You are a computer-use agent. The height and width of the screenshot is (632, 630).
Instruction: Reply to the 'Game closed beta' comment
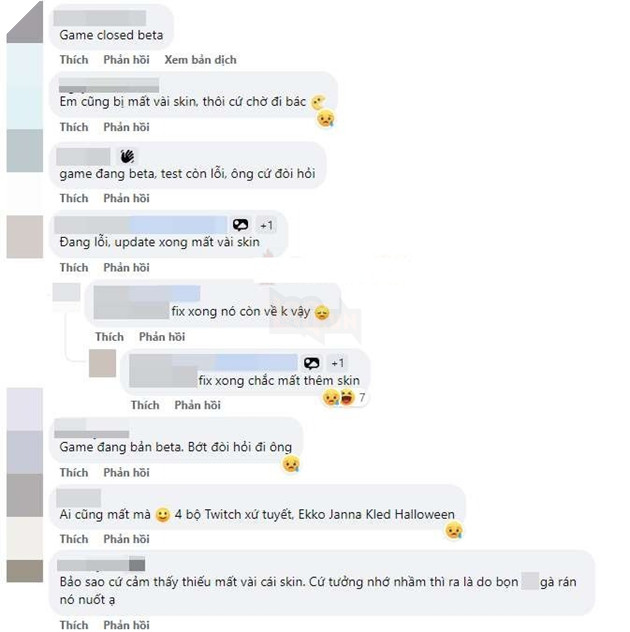tap(127, 60)
